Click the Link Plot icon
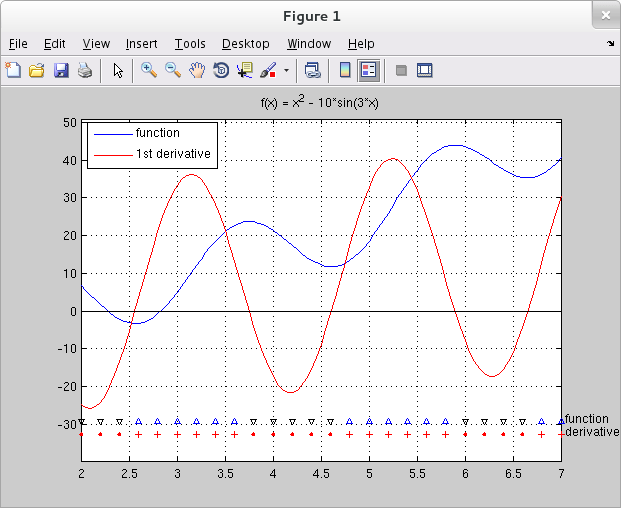 [x=312, y=70]
